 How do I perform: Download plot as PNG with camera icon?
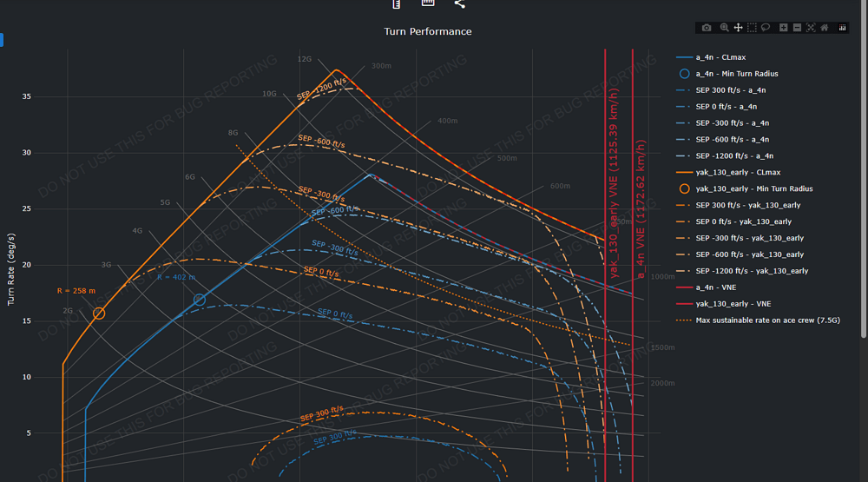[x=707, y=28]
